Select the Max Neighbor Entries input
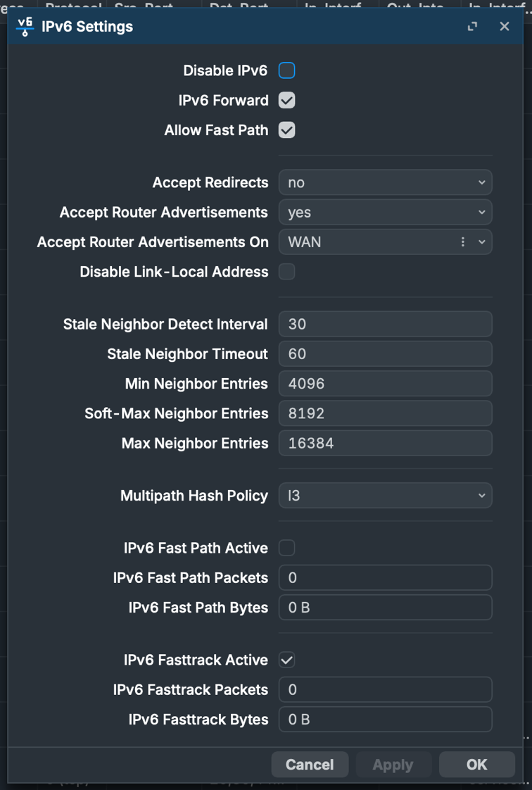Viewport: 532px width, 790px height. coord(386,444)
